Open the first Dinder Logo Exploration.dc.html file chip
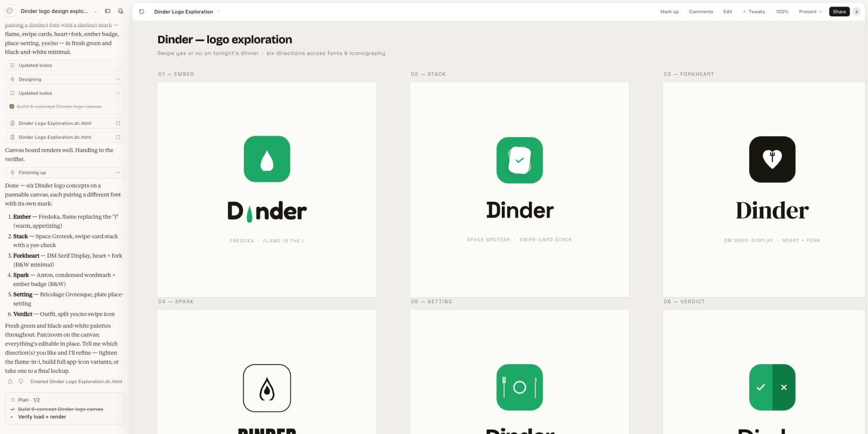The height and width of the screenshot is (434, 868). 65,123
